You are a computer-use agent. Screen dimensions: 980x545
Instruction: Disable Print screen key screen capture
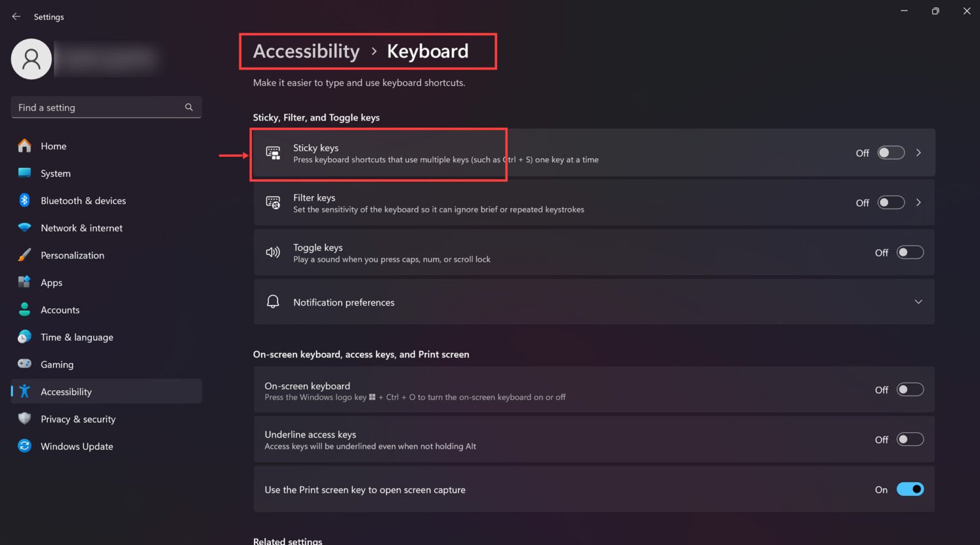910,489
